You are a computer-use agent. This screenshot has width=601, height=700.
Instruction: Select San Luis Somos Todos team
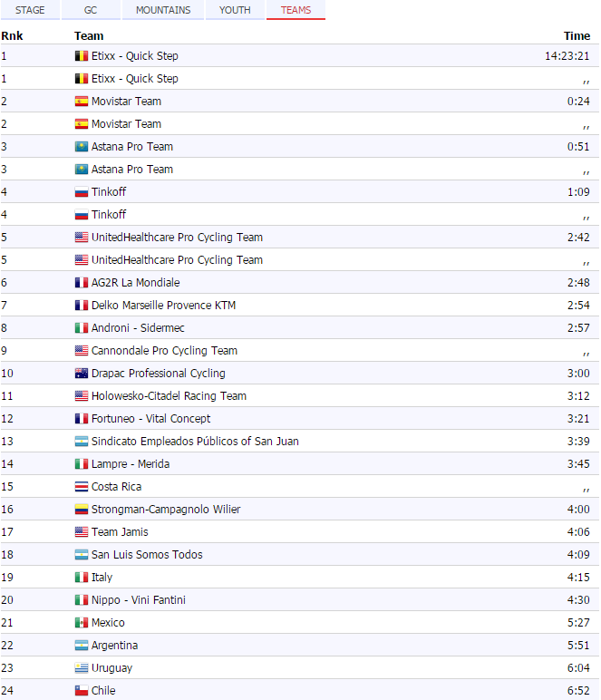(x=147, y=555)
